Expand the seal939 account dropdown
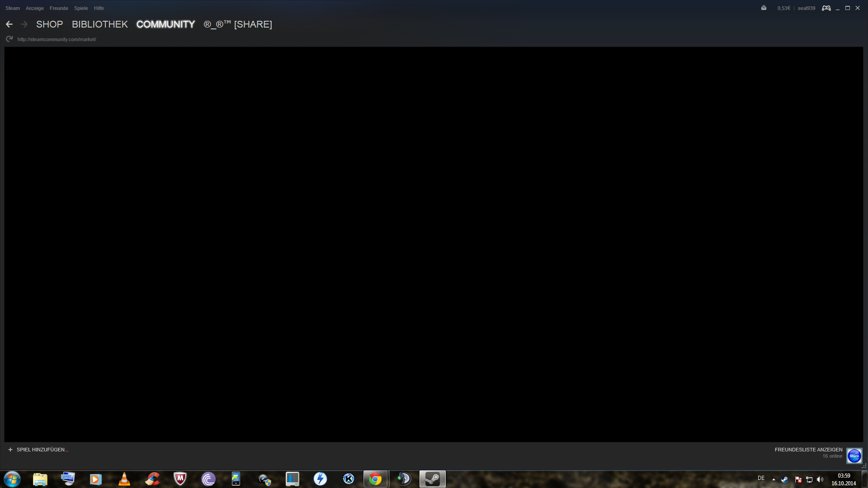868x488 pixels. tap(807, 8)
